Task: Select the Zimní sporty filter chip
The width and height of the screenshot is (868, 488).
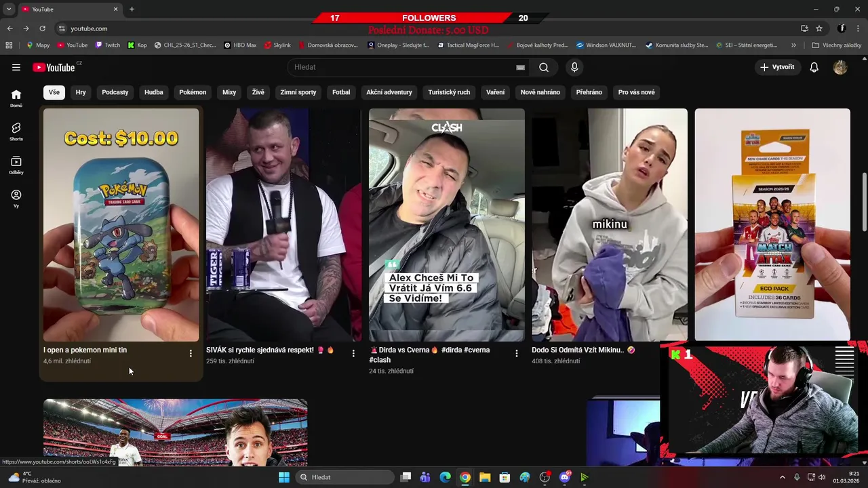Action: coord(298,92)
